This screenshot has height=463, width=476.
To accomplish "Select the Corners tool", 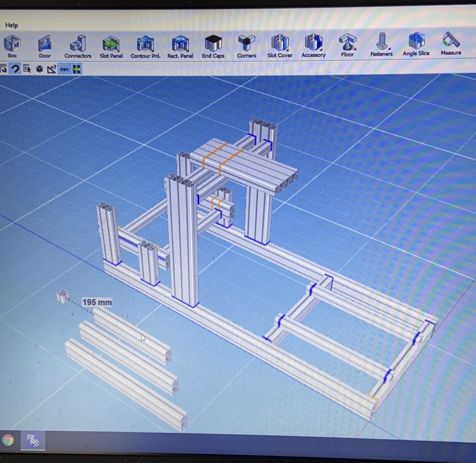I will (246, 43).
